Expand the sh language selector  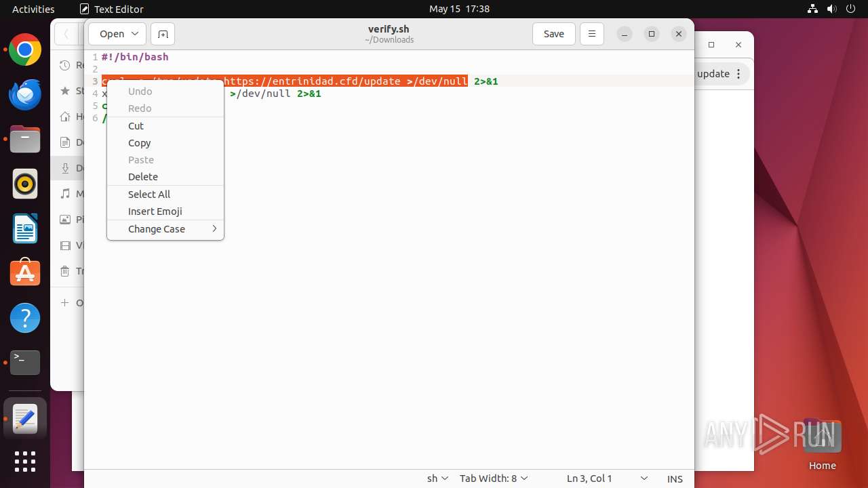(x=437, y=479)
